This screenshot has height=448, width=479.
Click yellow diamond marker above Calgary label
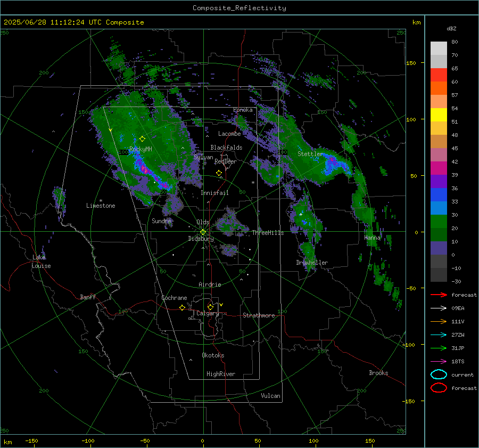[210, 307]
